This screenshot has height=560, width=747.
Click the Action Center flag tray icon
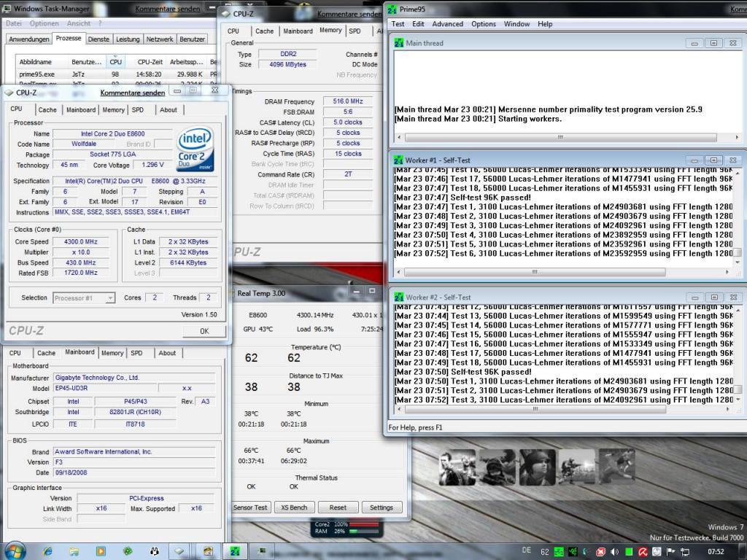(x=671, y=552)
